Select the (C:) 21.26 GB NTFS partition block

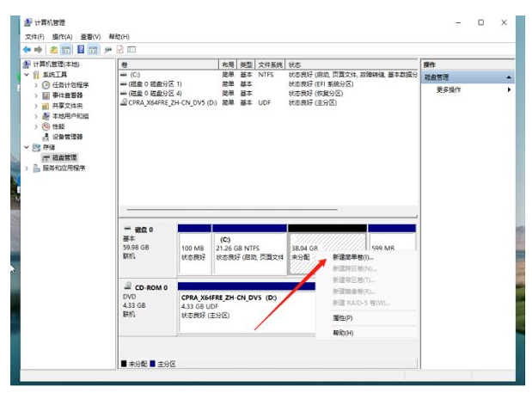click(250, 249)
